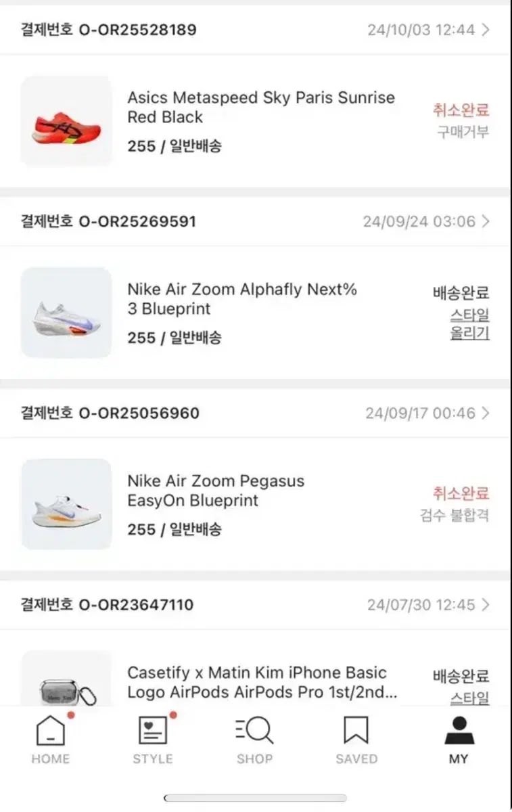The width and height of the screenshot is (512, 812).
Task: Open Casetify x Matin Kim product title
Action: coord(262,682)
